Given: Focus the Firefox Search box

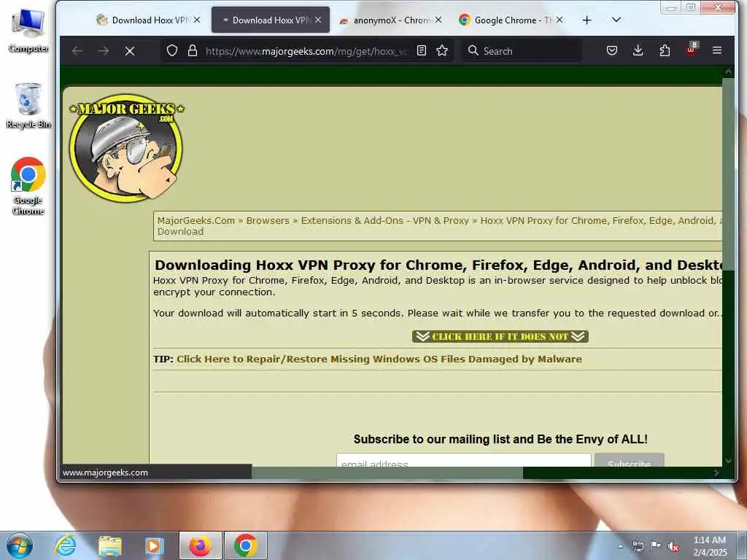Looking at the screenshot, I should [x=522, y=51].
